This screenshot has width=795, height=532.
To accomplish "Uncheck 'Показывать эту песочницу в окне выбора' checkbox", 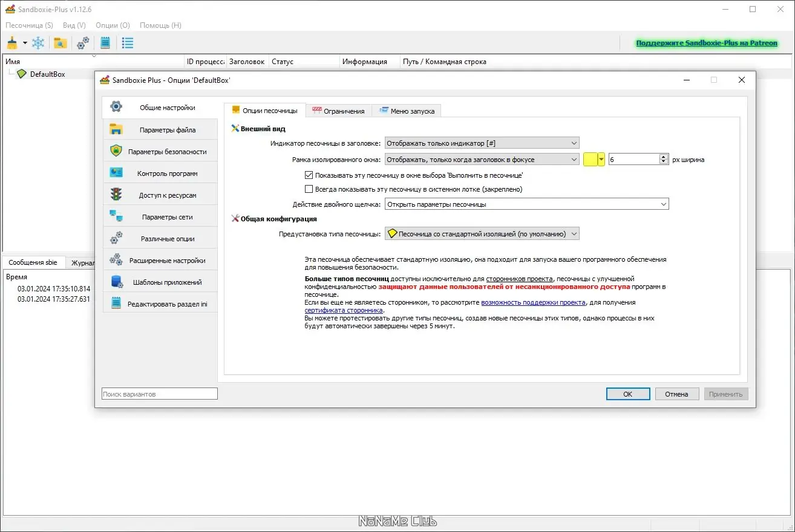I will pyautogui.click(x=309, y=175).
